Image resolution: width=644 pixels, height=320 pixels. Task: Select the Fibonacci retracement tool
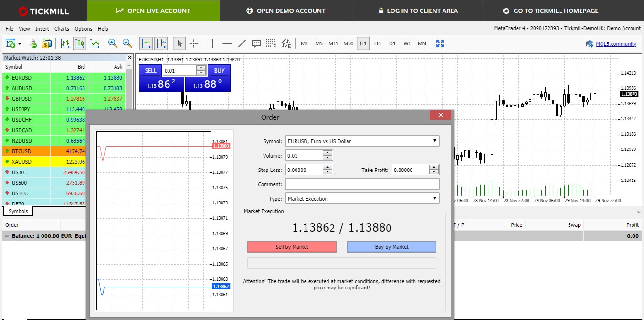pos(271,43)
